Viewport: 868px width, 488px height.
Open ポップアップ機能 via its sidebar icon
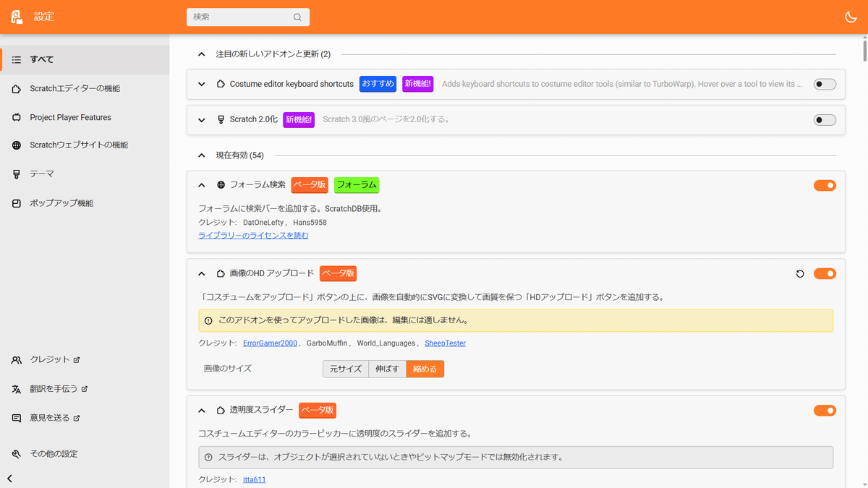point(16,203)
